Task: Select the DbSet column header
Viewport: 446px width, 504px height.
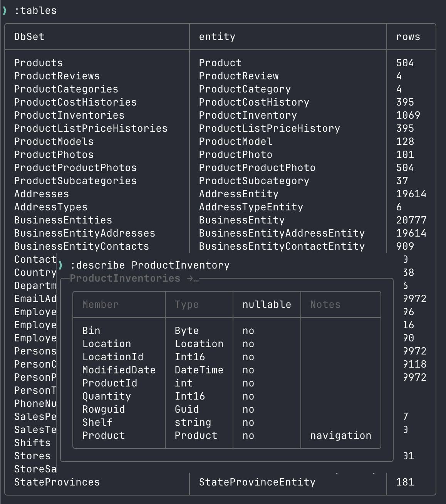Action: pyautogui.click(x=29, y=37)
